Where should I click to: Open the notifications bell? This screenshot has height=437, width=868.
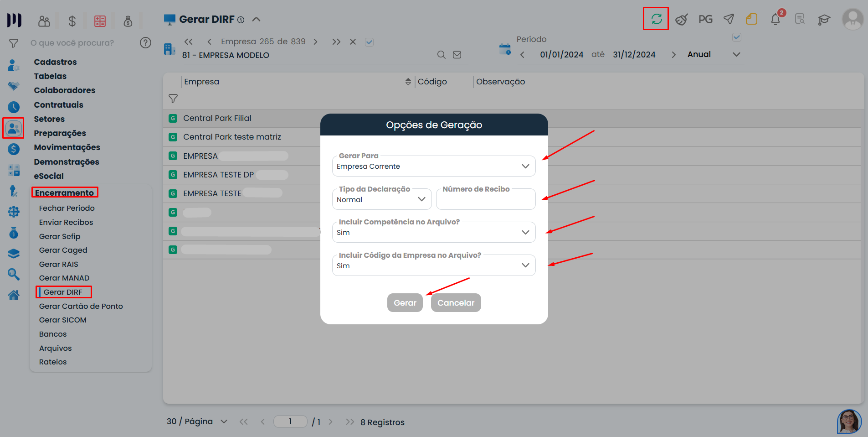pyautogui.click(x=776, y=19)
